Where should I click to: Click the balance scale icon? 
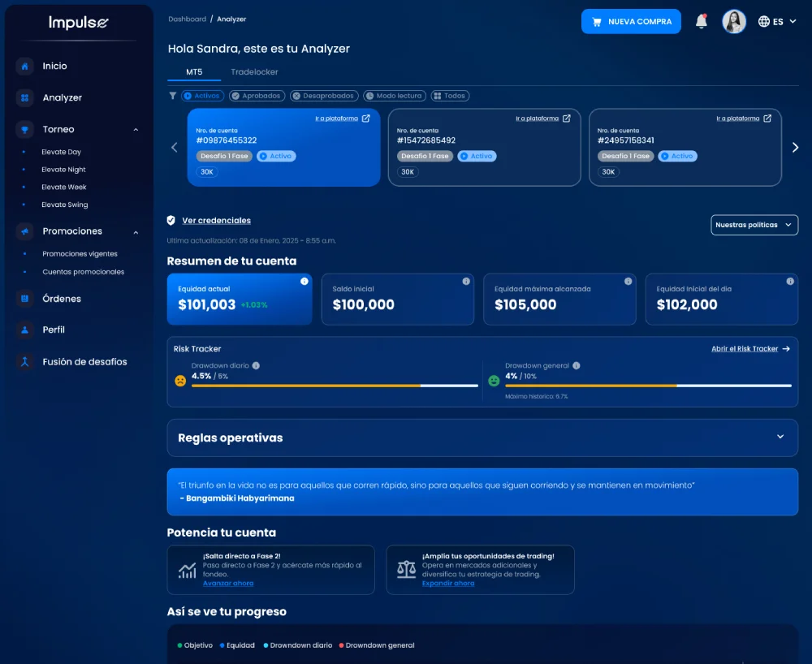pos(407,570)
